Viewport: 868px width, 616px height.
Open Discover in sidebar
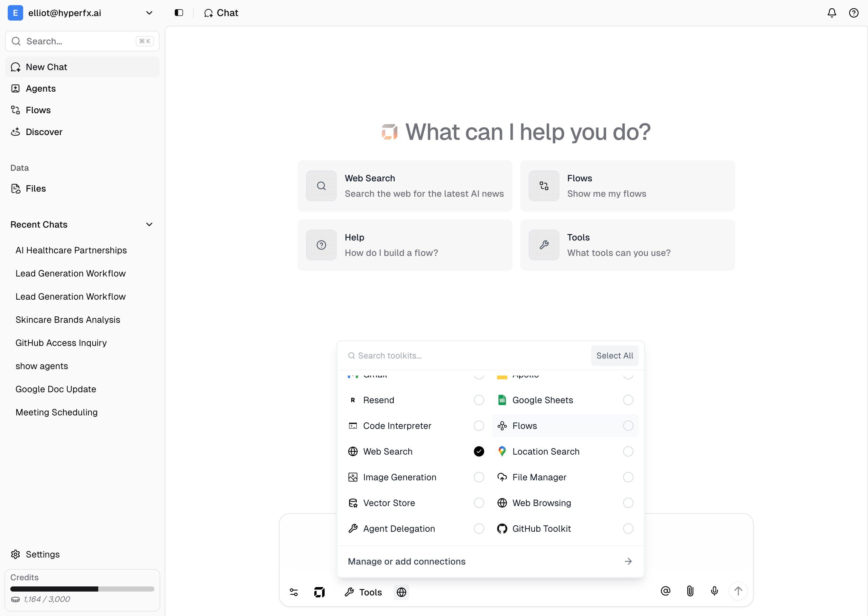tap(44, 132)
